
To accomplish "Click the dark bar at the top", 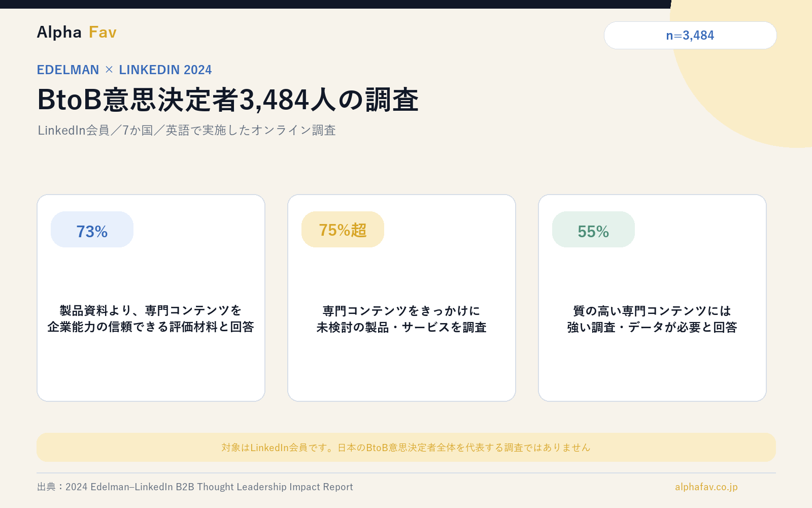I will click(x=335, y=4).
